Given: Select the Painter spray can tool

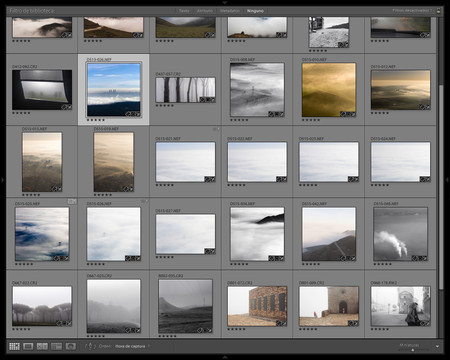Looking at the screenshot, I should pos(89,346).
